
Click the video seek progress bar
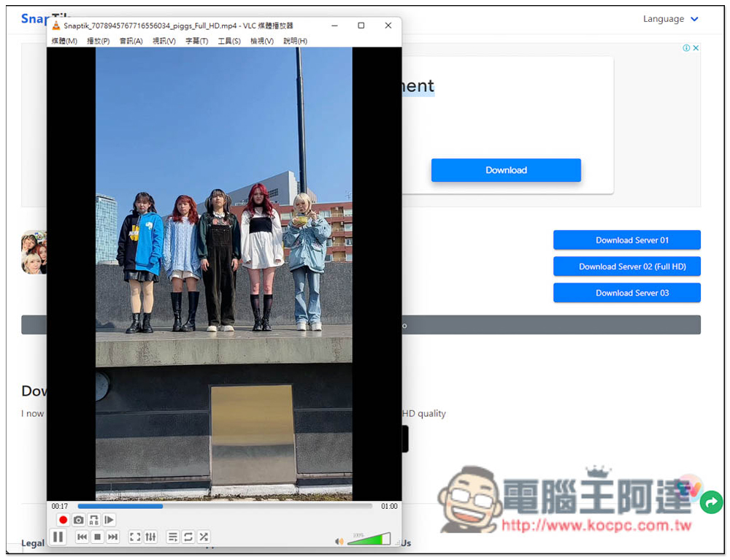(225, 506)
